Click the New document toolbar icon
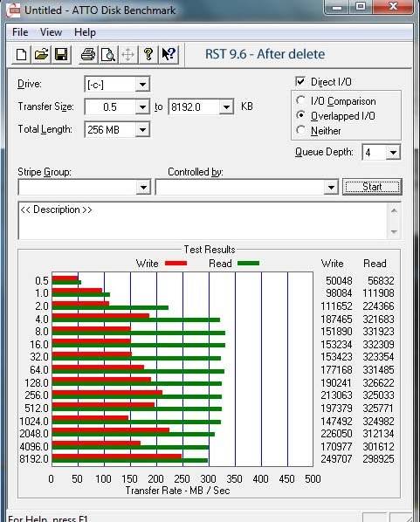 (21, 54)
